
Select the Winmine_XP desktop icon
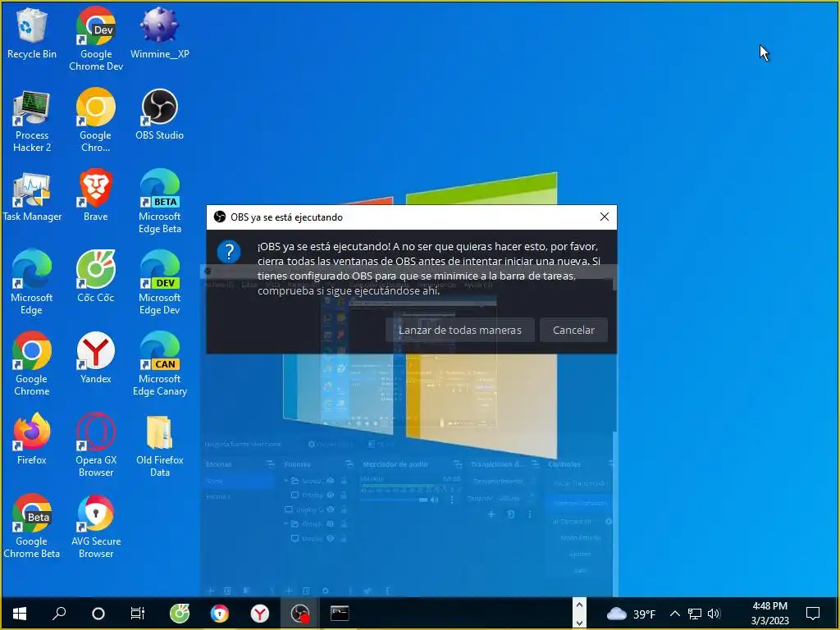point(160,33)
